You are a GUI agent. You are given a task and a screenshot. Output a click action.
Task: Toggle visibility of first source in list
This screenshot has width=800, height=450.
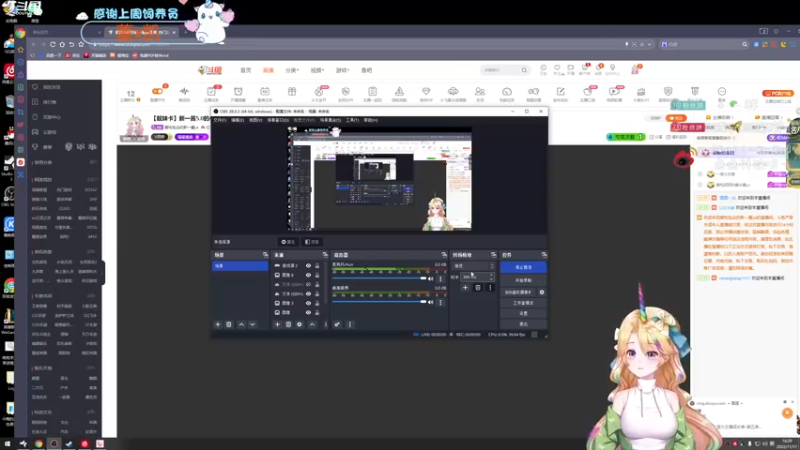tap(308, 266)
